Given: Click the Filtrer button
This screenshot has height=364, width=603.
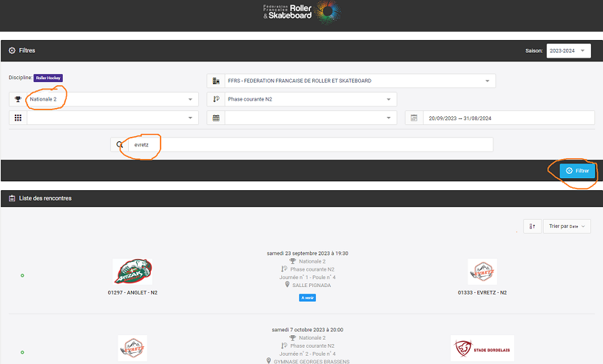Looking at the screenshot, I should (577, 171).
